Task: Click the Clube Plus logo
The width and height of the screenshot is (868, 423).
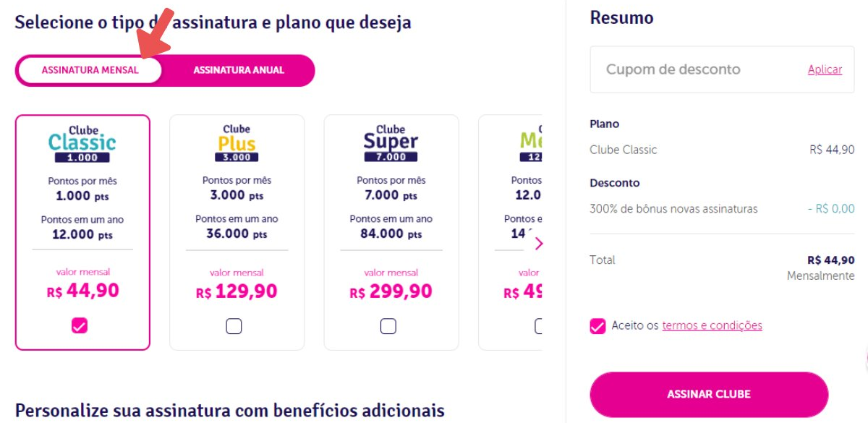Action: coord(237,143)
